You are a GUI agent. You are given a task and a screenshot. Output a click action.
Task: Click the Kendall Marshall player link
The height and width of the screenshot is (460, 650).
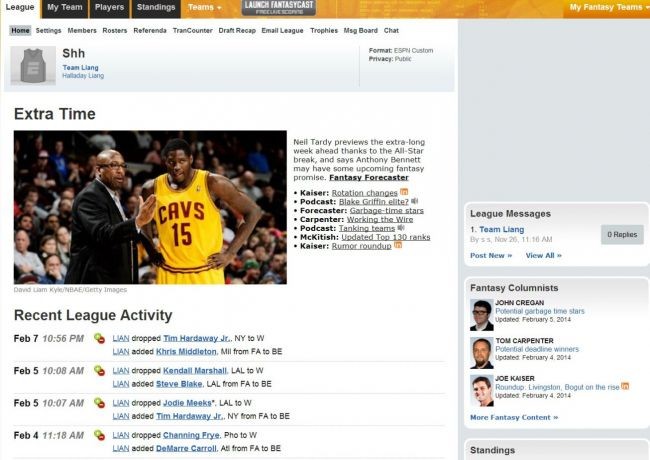coord(195,370)
